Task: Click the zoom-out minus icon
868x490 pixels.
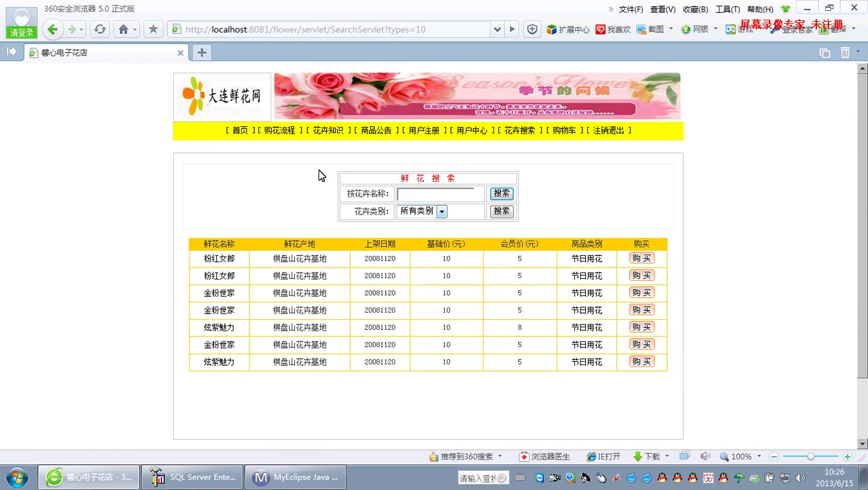Action: [x=774, y=457]
